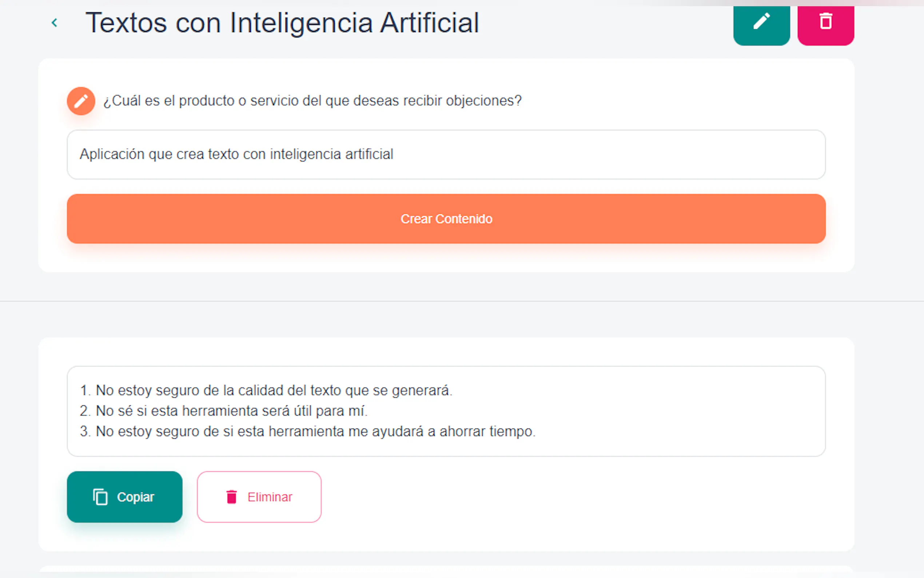Image resolution: width=924 pixels, height=578 pixels.
Task: Click the teal pencil edit button
Action: (761, 23)
